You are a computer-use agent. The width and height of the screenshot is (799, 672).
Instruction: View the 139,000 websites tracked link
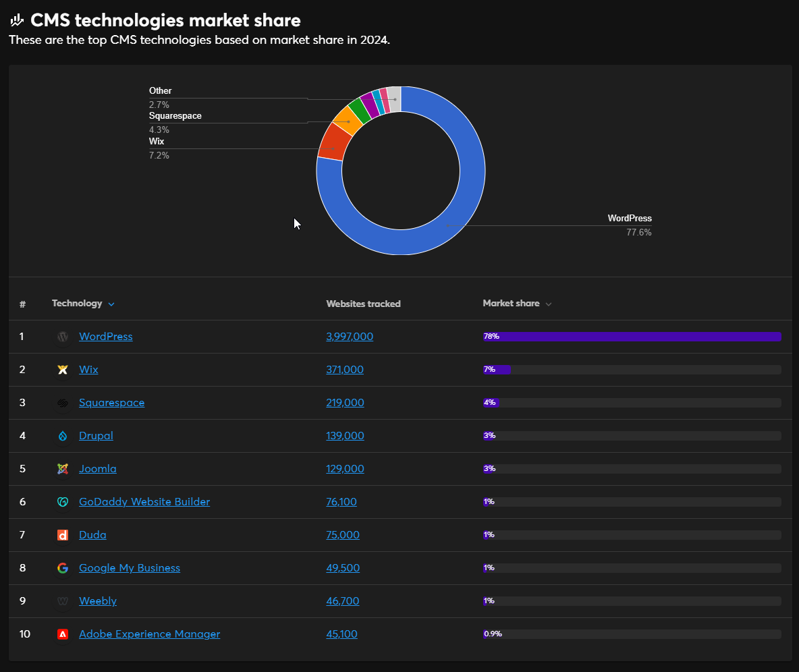(x=345, y=436)
